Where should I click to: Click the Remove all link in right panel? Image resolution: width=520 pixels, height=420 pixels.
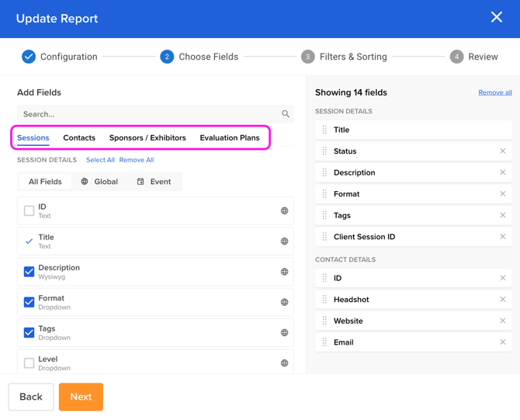(494, 92)
